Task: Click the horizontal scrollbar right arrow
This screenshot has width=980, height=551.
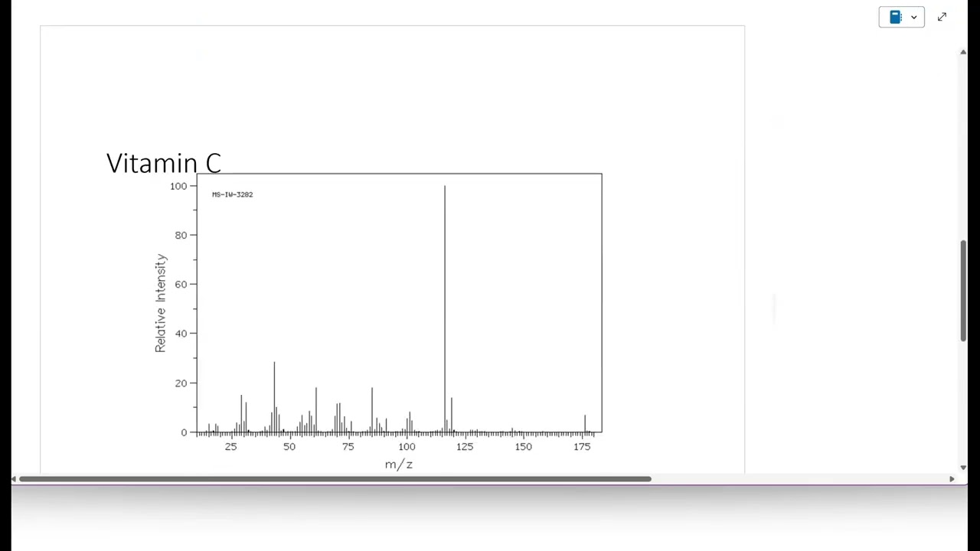Action: point(952,479)
